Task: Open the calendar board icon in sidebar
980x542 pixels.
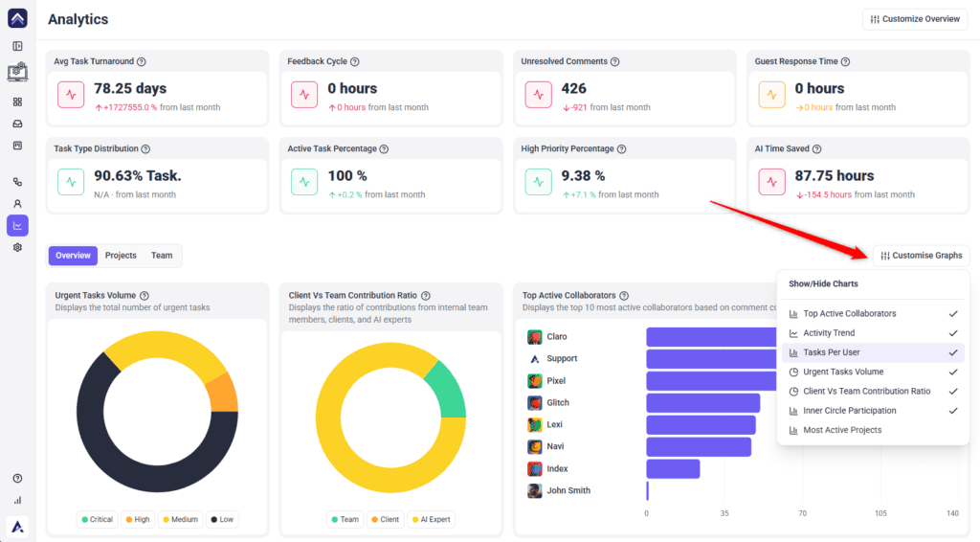Action: (17, 146)
